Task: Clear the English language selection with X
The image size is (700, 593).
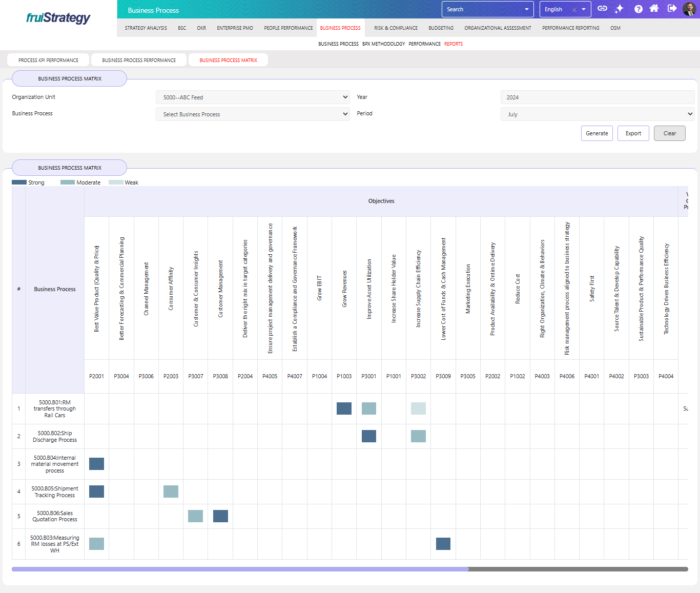Action: [574, 10]
